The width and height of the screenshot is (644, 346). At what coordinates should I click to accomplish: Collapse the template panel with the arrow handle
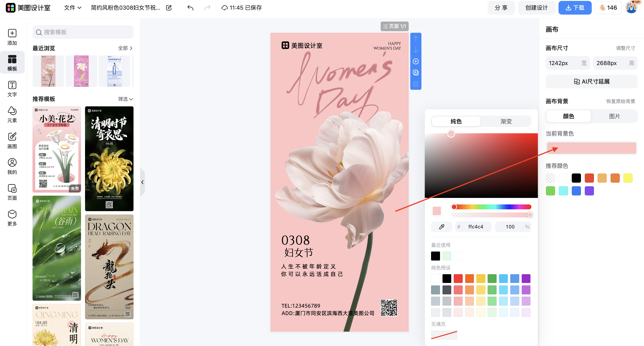pos(142,182)
